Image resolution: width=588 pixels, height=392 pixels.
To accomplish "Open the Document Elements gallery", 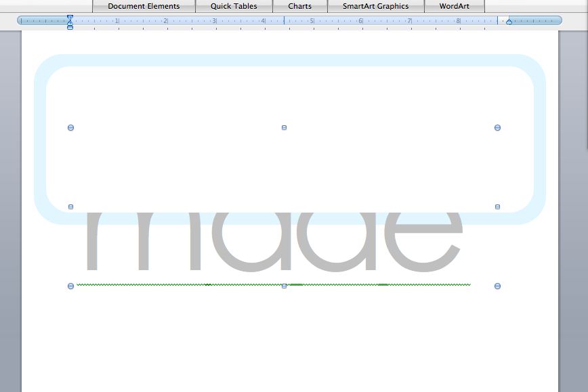I will coord(144,6).
